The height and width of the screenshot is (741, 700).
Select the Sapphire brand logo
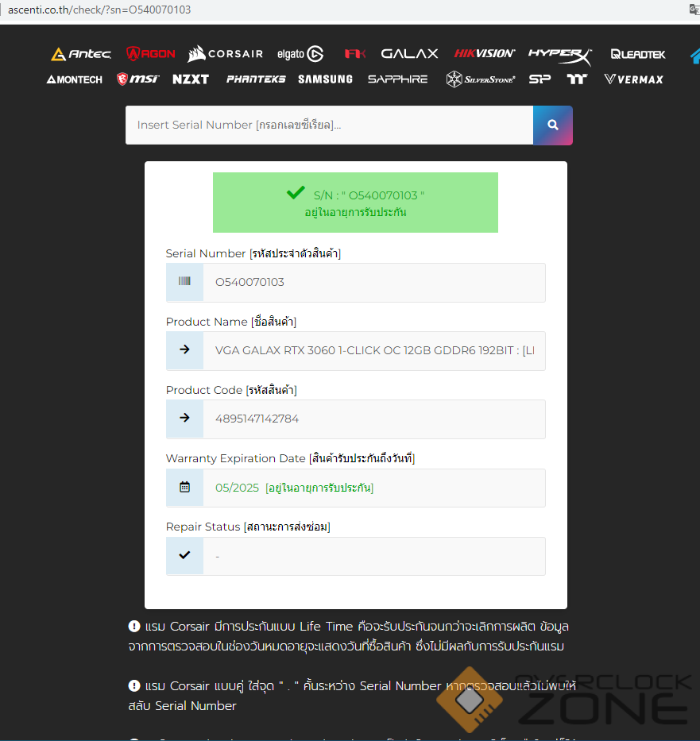[397, 79]
